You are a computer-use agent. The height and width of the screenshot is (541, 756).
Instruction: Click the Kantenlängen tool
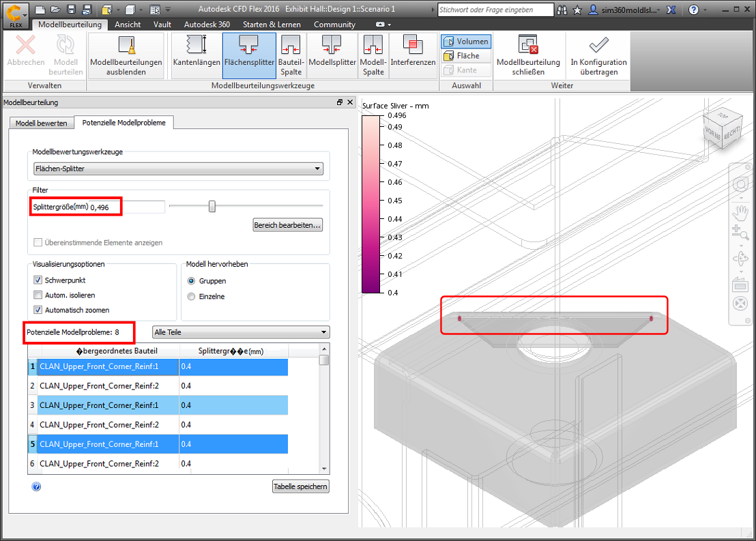(197, 55)
